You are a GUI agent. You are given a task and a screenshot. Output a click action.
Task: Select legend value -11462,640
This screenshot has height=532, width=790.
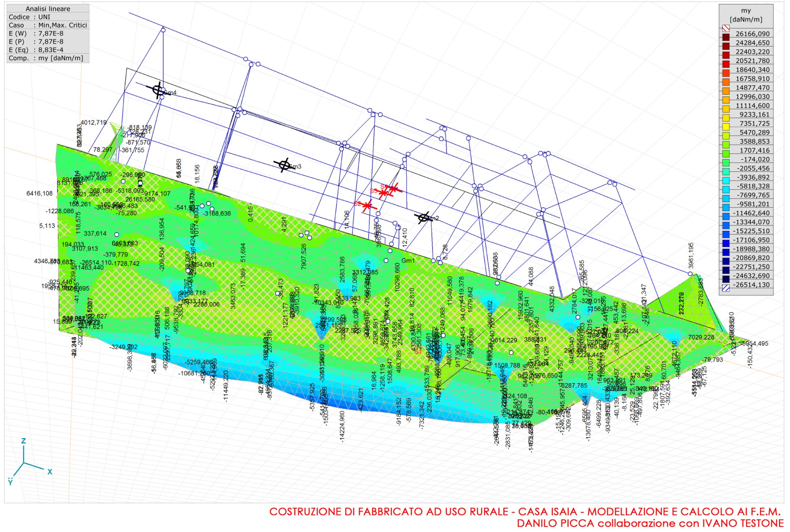click(751, 213)
